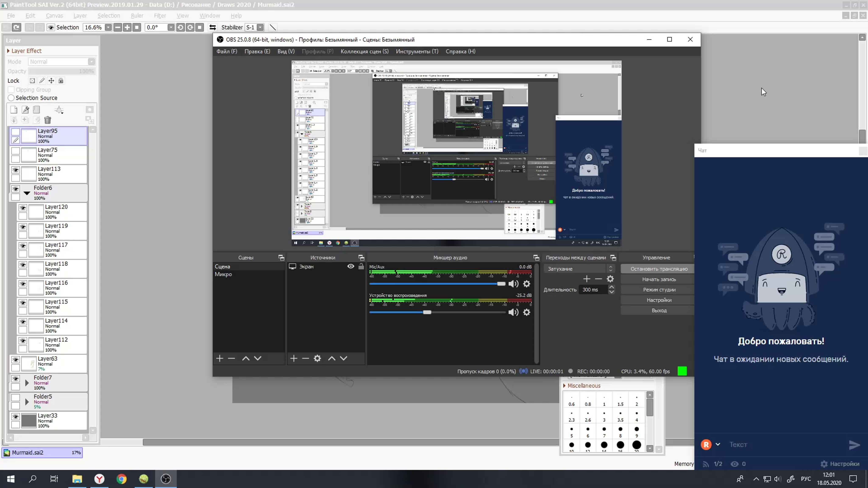Click Режим студии button
Image resolution: width=868 pixels, height=488 pixels.
pyautogui.click(x=659, y=290)
